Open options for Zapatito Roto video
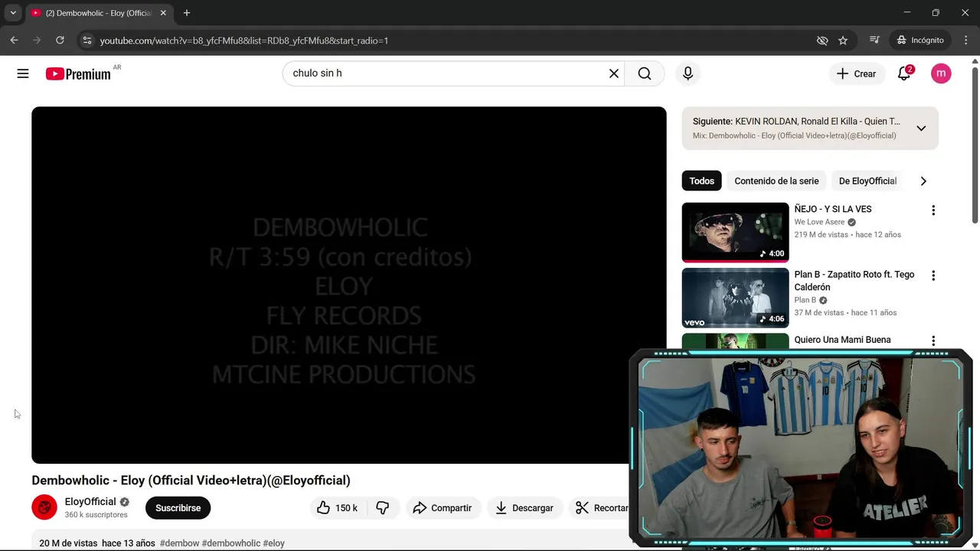Screen dimensions: 980x551 point(933,275)
